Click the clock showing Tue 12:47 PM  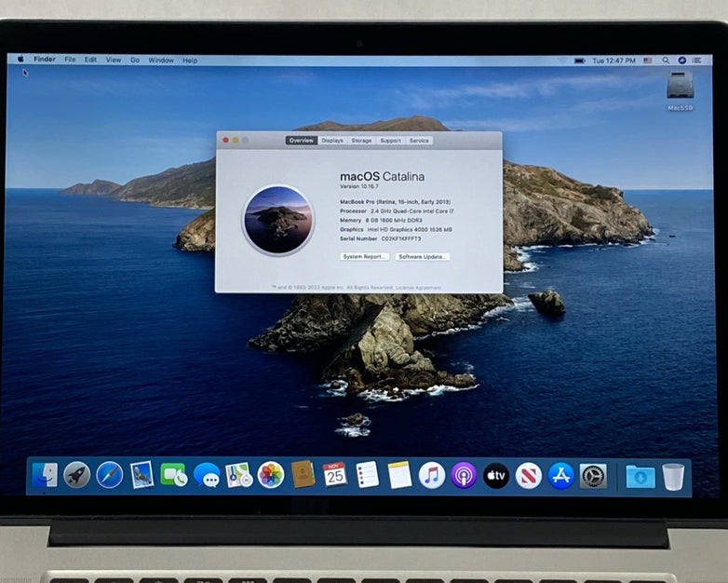point(613,61)
